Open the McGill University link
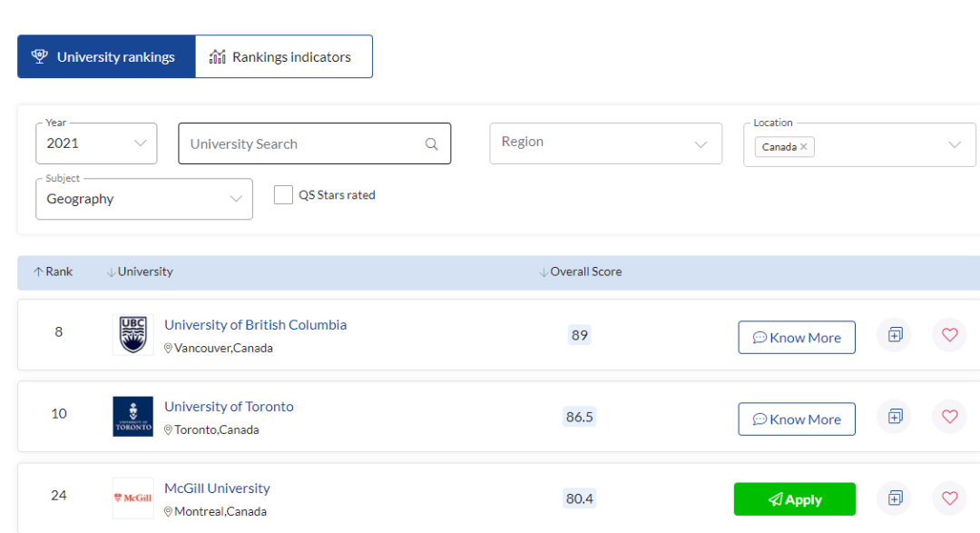 tap(217, 489)
